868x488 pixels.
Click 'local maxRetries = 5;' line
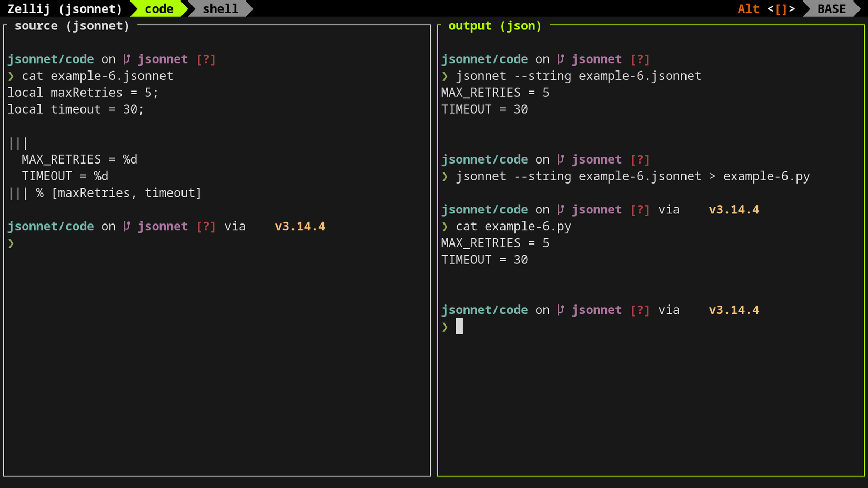[83, 93]
